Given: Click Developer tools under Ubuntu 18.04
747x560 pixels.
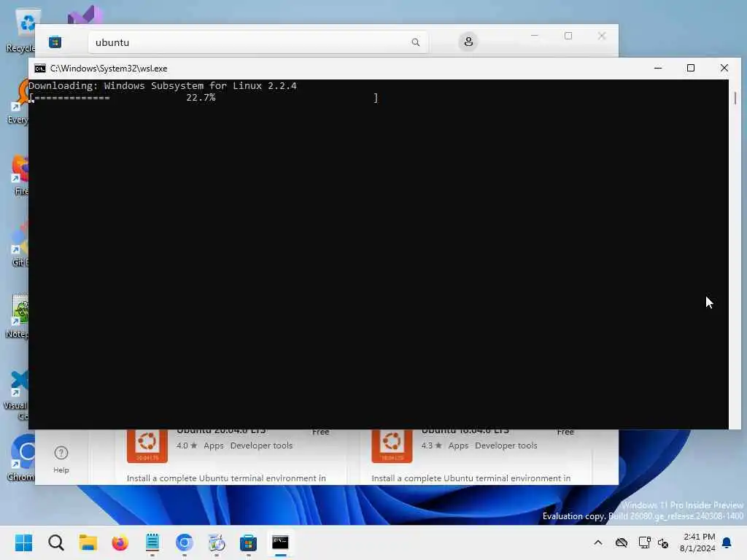Looking at the screenshot, I should tap(506, 446).
